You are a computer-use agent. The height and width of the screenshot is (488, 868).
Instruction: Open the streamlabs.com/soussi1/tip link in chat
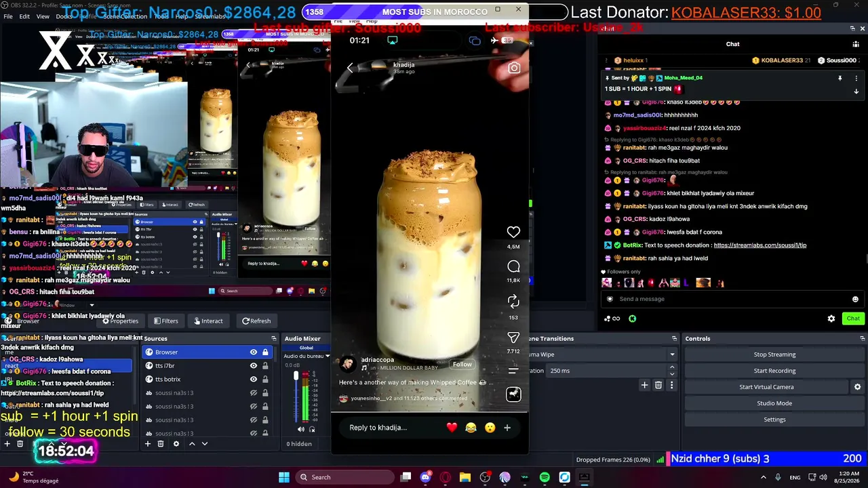pos(760,245)
